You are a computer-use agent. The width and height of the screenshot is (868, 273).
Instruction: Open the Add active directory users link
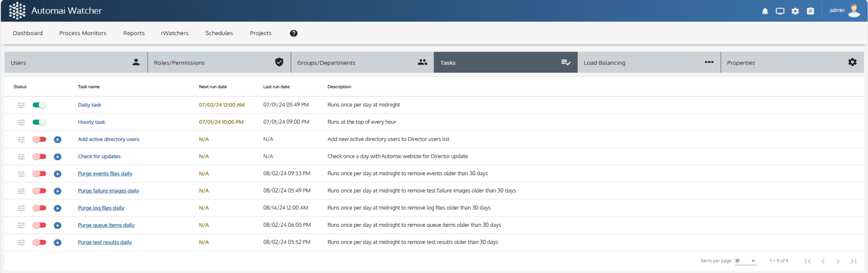(108, 140)
